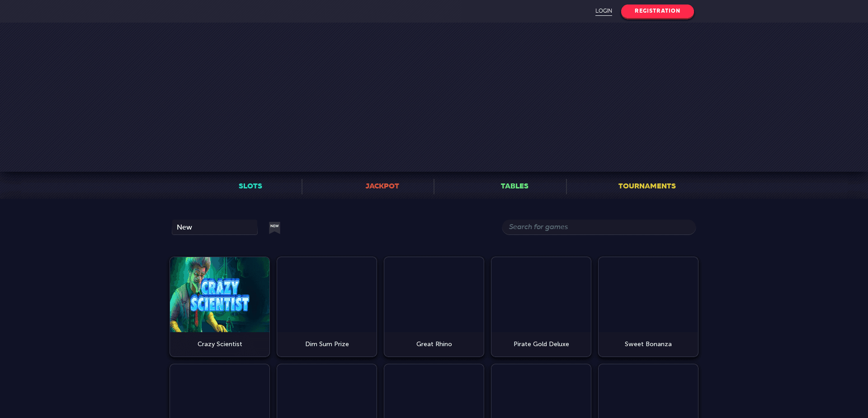This screenshot has height=418, width=868.
Task: Browse the TABLES games category
Action: tap(514, 186)
